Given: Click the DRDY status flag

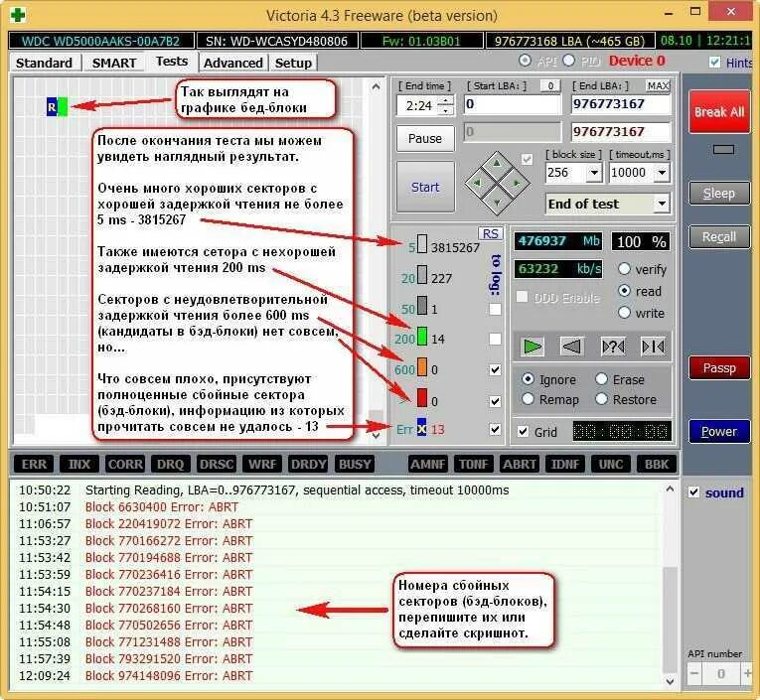Looking at the screenshot, I should pyautogui.click(x=308, y=464).
